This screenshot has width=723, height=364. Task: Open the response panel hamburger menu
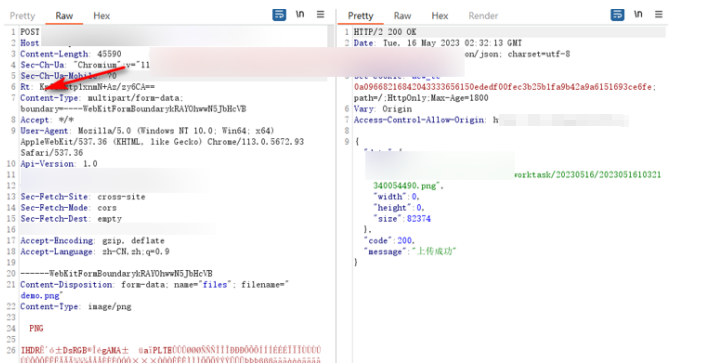[658, 14]
